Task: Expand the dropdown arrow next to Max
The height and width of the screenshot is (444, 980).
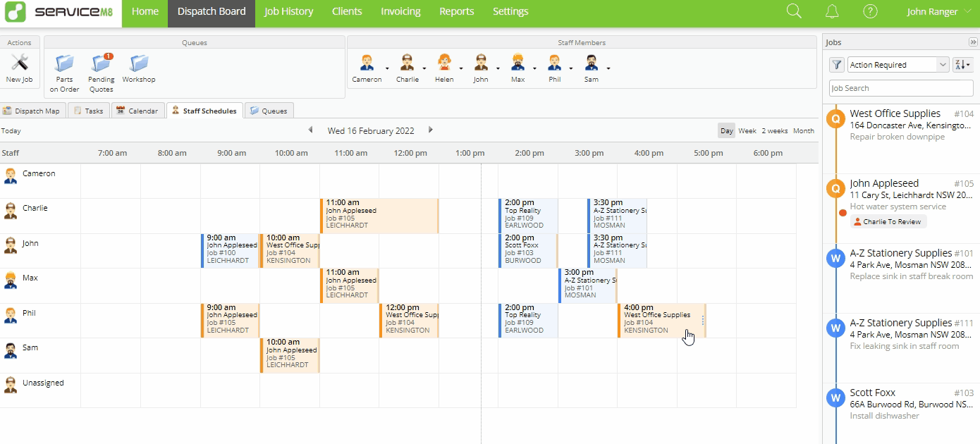Action: [x=534, y=68]
